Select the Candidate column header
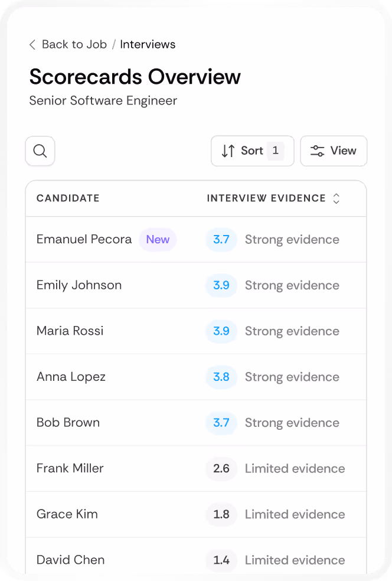 68,198
